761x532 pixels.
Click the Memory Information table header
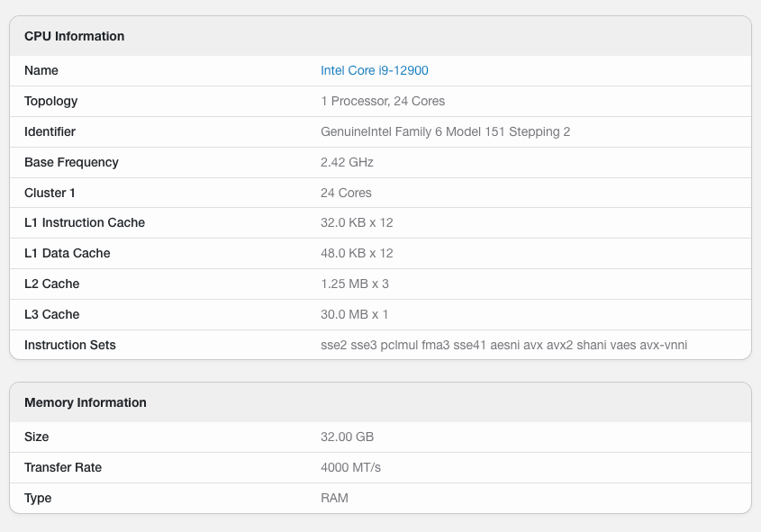point(86,402)
